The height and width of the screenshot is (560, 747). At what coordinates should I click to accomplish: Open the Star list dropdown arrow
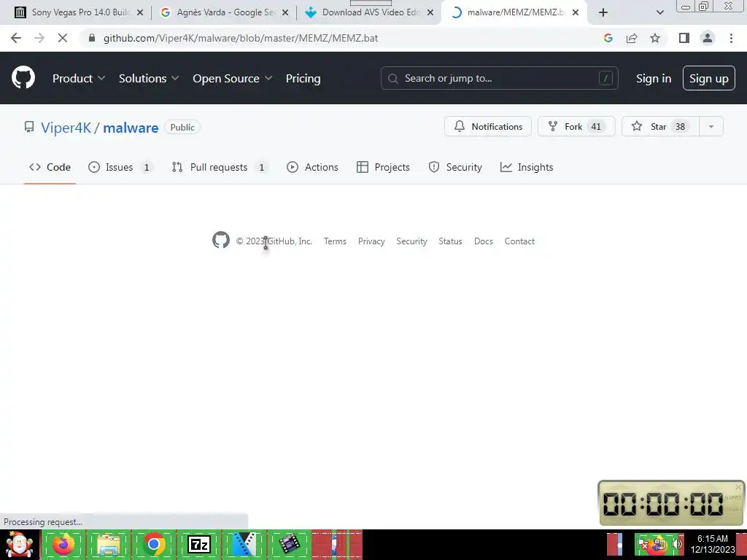711,127
